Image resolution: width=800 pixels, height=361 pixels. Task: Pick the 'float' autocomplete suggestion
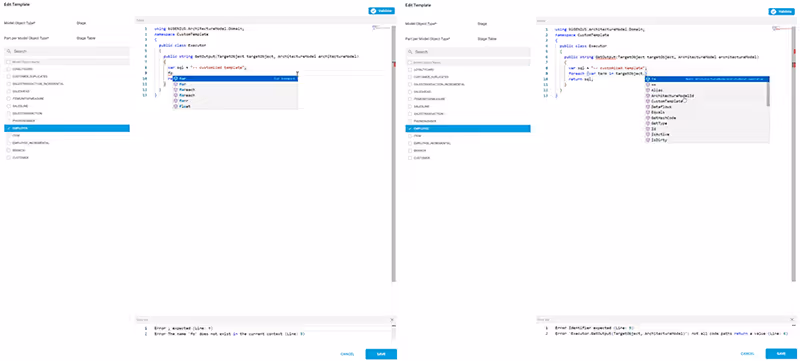(x=236, y=106)
